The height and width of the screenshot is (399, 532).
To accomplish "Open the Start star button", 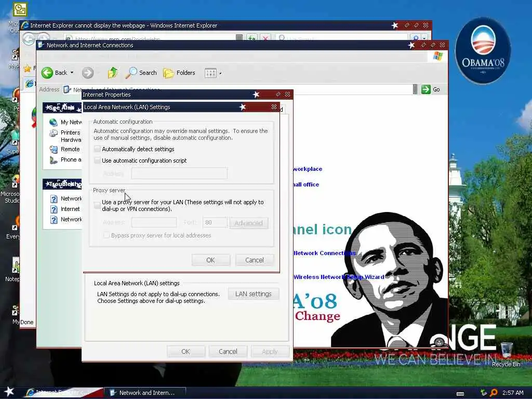I will pos(9,392).
